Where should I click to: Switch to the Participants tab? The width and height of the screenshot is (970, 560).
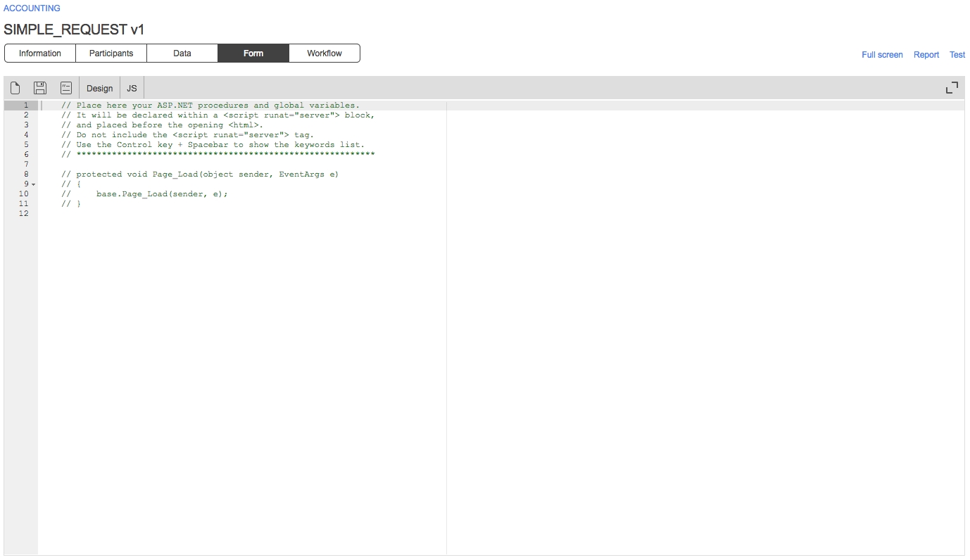[111, 53]
